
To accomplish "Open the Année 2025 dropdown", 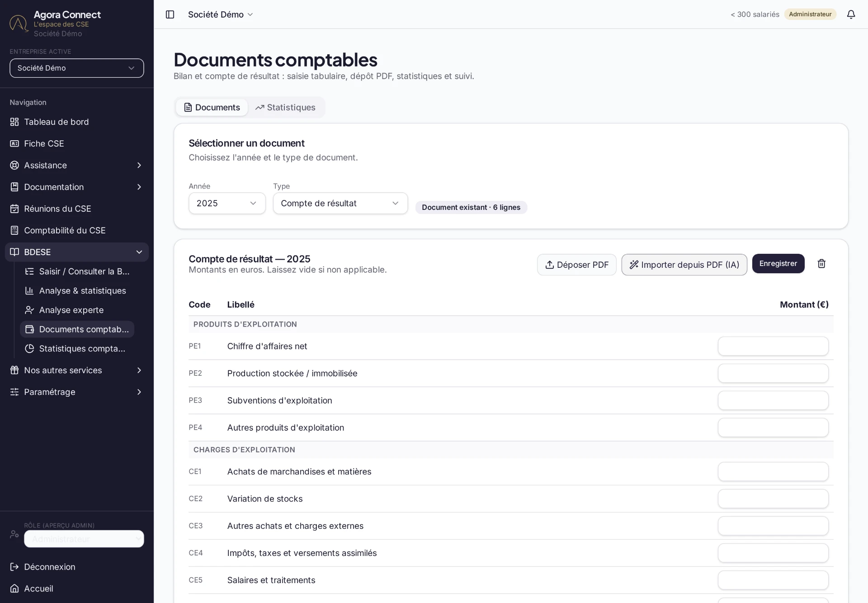I will [x=227, y=203].
